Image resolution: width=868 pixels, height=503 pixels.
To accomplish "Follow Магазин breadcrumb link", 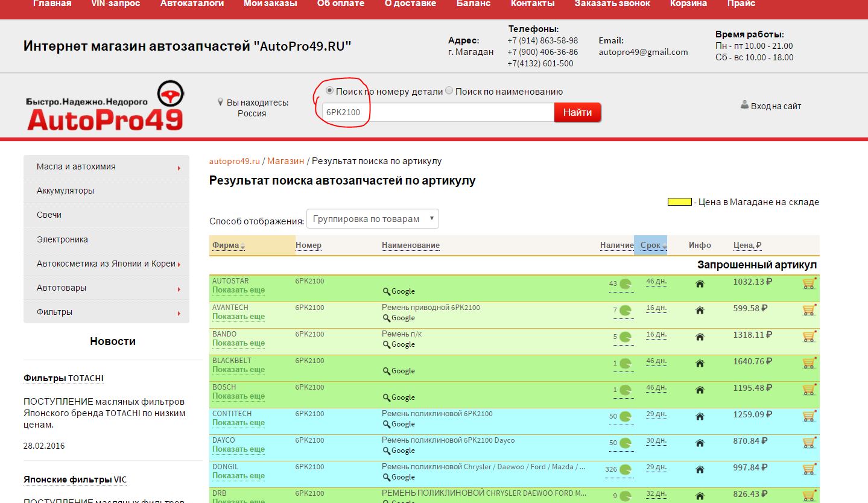I will (285, 161).
